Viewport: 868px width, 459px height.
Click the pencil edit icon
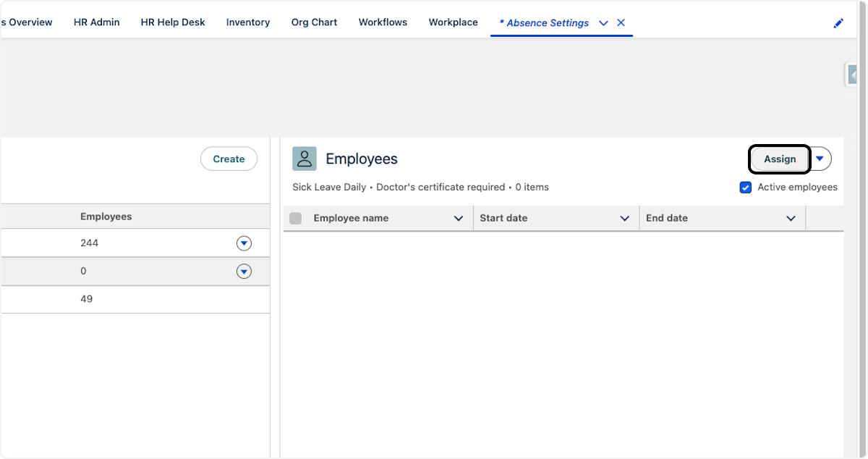point(838,23)
